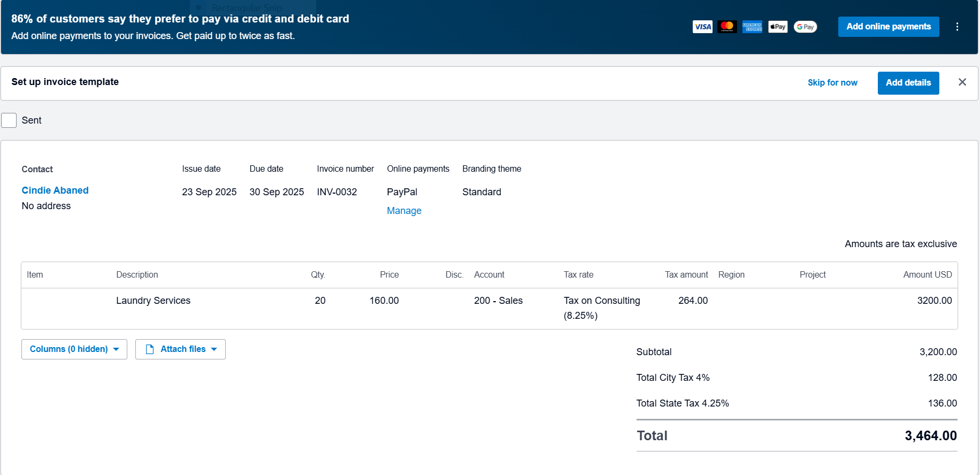Click the American Express icon
Viewport: 980px width, 475px height.
pyautogui.click(x=752, y=27)
